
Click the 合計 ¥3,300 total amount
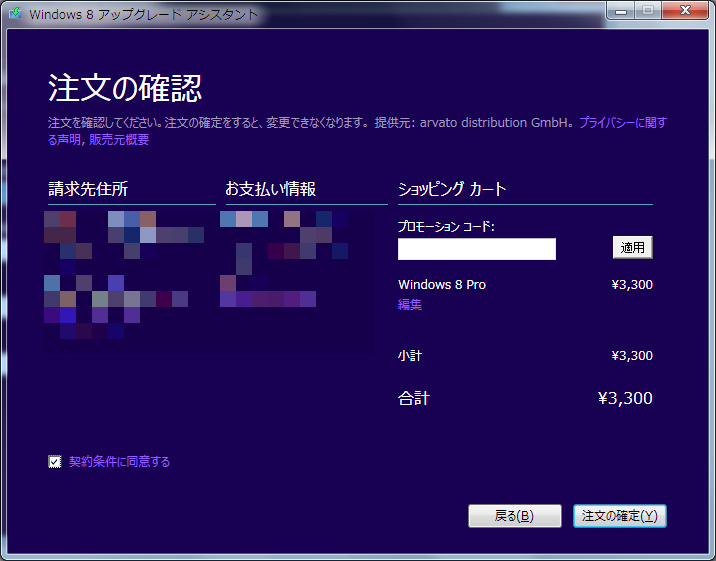pyautogui.click(x=625, y=398)
